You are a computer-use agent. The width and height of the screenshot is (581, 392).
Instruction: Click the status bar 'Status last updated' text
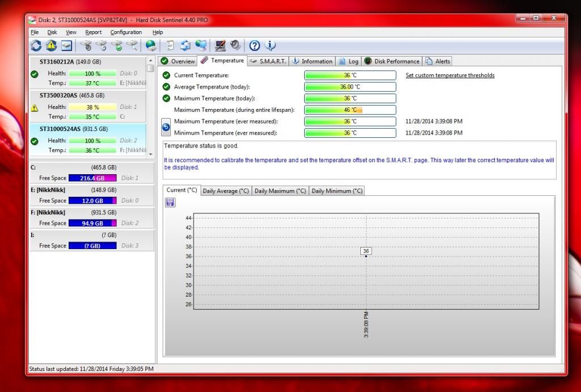coord(91,369)
